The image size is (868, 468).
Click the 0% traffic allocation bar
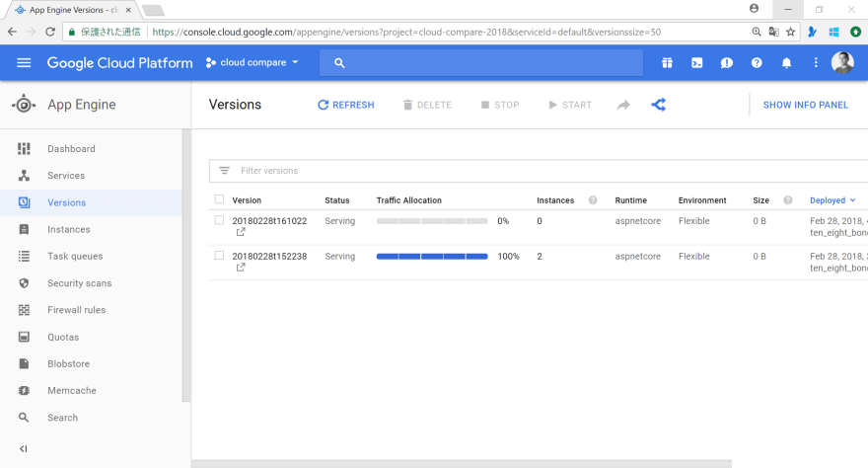pyautogui.click(x=432, y=221)
